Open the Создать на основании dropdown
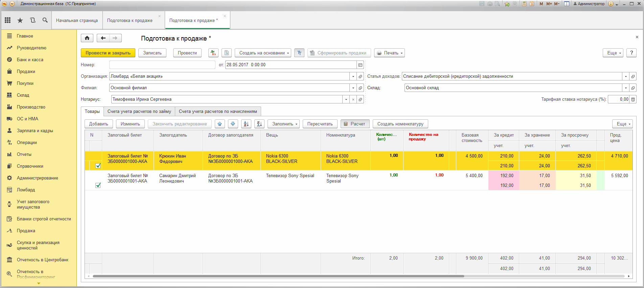The height and width of the screenshot is (288, 644). coord(263,53)
